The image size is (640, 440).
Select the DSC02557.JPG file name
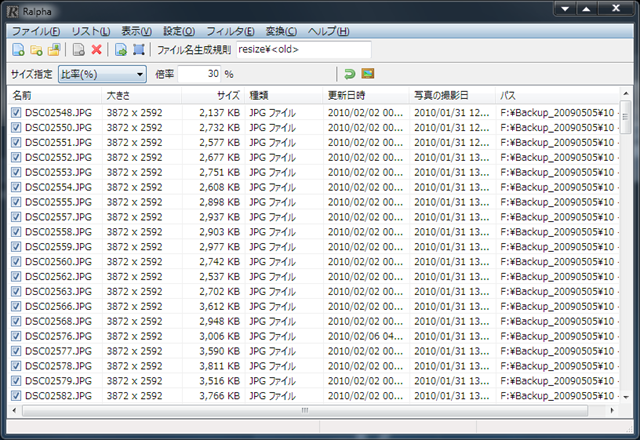[x=58, y=217]
